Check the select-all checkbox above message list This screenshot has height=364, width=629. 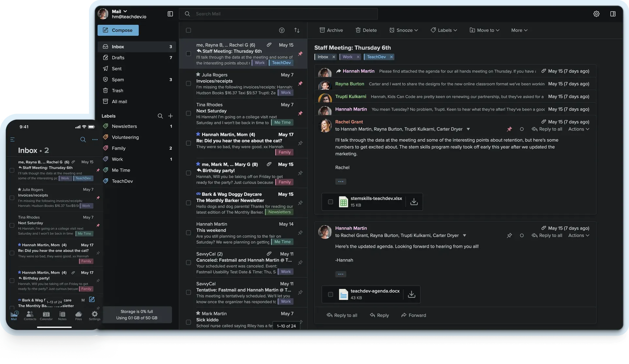point(188,30)
